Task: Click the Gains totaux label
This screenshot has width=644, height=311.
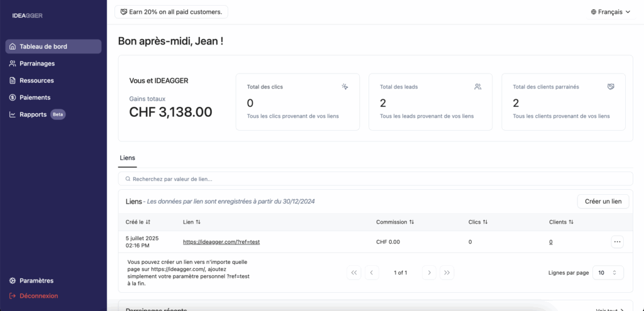Action: 147,99
